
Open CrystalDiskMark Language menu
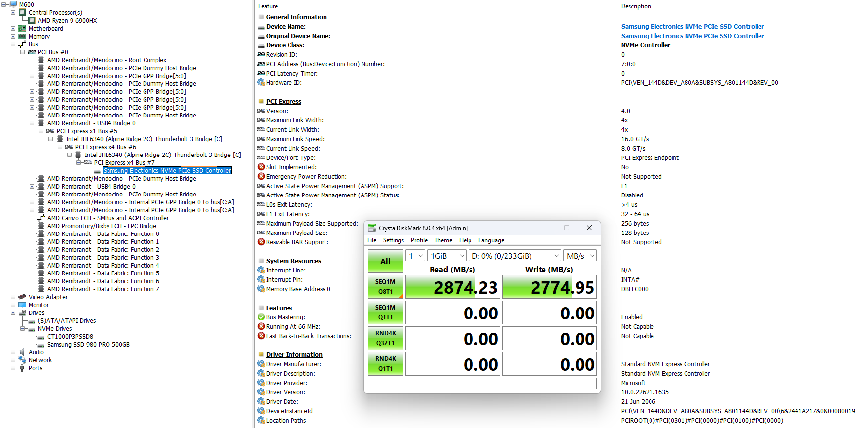point(491,240)
